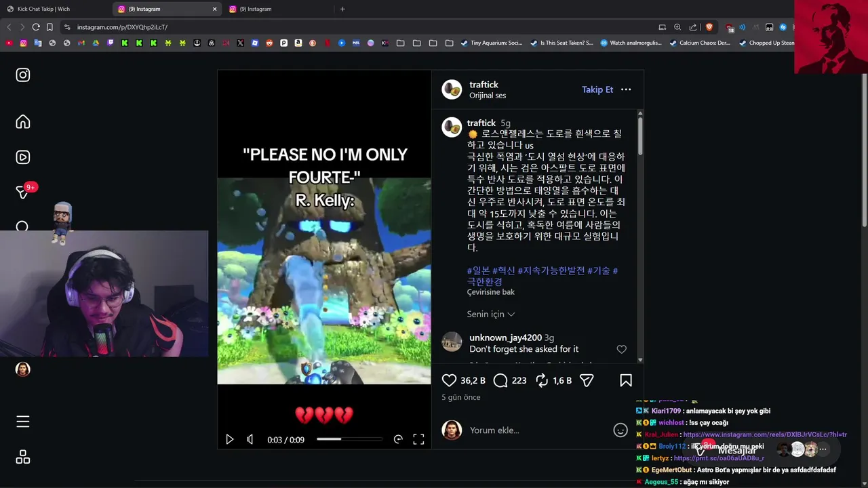Save the post with bookmark icon
Image resolution: width=868 pixels, height=488 pixels.
(x=626, y=381)
